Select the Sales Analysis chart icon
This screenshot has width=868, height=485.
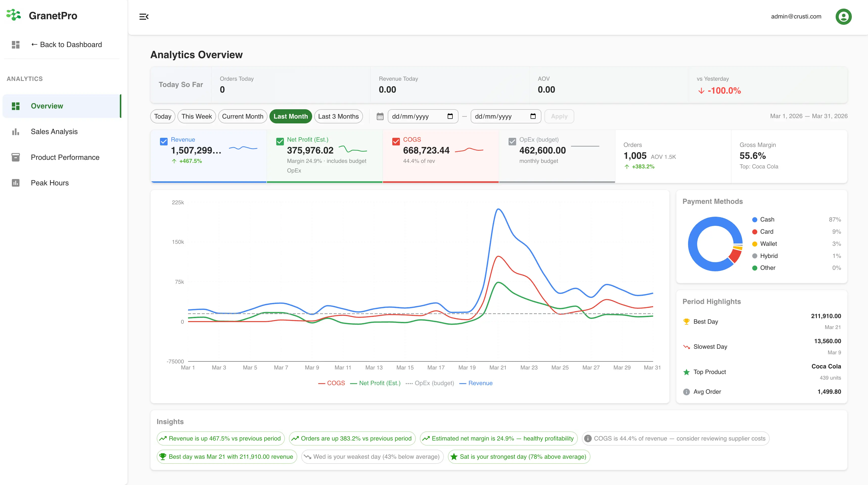[x=15, y=131]
